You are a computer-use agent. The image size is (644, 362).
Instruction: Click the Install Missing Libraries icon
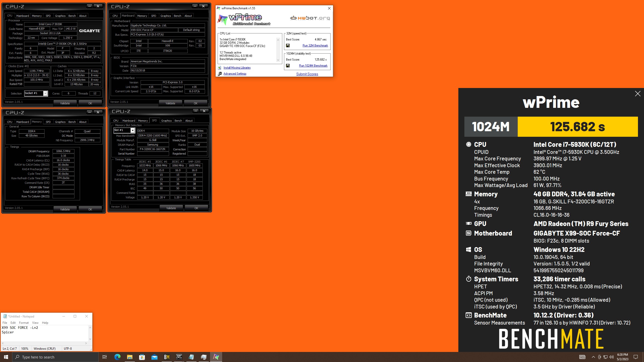pyautogui.click(x=220, y=68)
